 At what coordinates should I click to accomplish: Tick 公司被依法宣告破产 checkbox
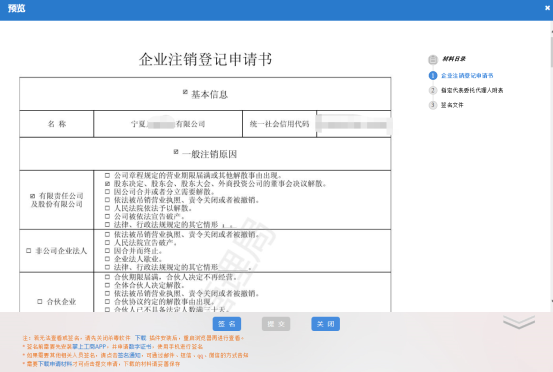107,216
